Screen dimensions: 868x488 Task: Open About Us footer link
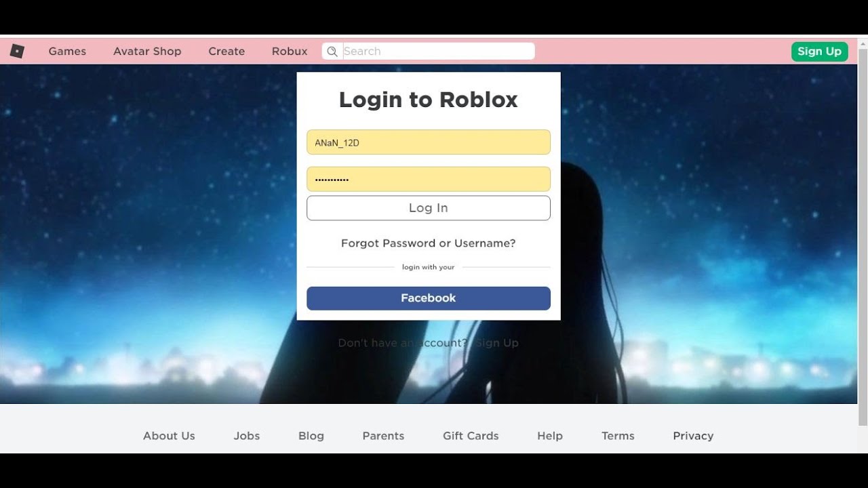[x=169, y=436]
